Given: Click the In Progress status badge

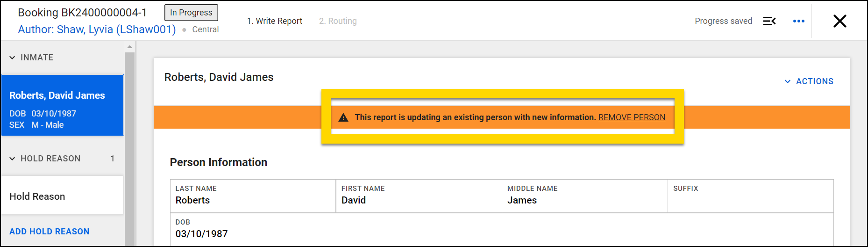Looking at the screenshot, I should [x=191, y=13].
